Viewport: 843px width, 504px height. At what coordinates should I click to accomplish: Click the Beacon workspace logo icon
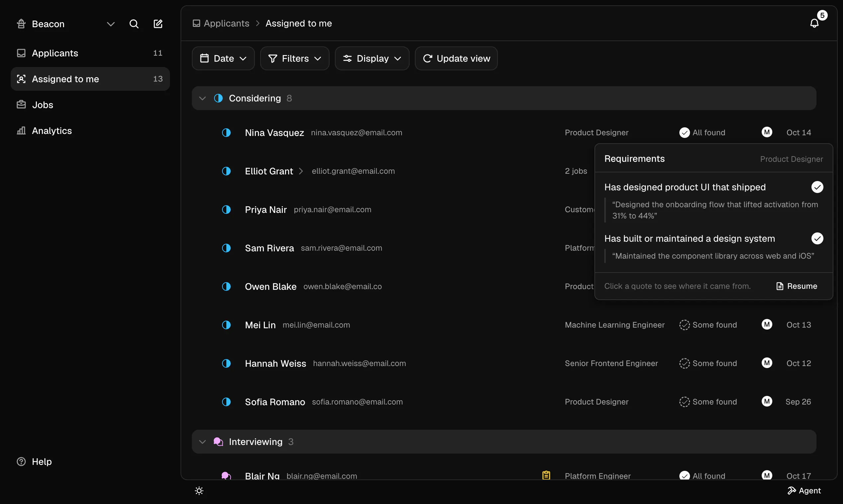[22, 24]
